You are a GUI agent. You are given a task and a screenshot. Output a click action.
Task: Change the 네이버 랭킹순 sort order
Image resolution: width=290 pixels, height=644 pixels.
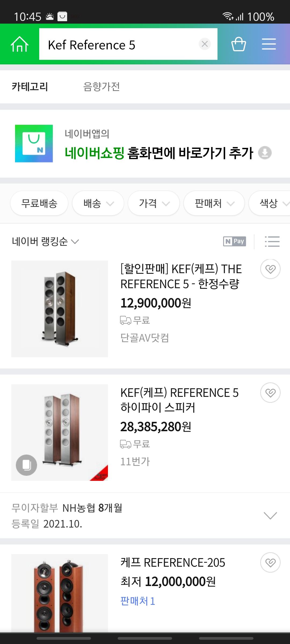pos(45,241)
